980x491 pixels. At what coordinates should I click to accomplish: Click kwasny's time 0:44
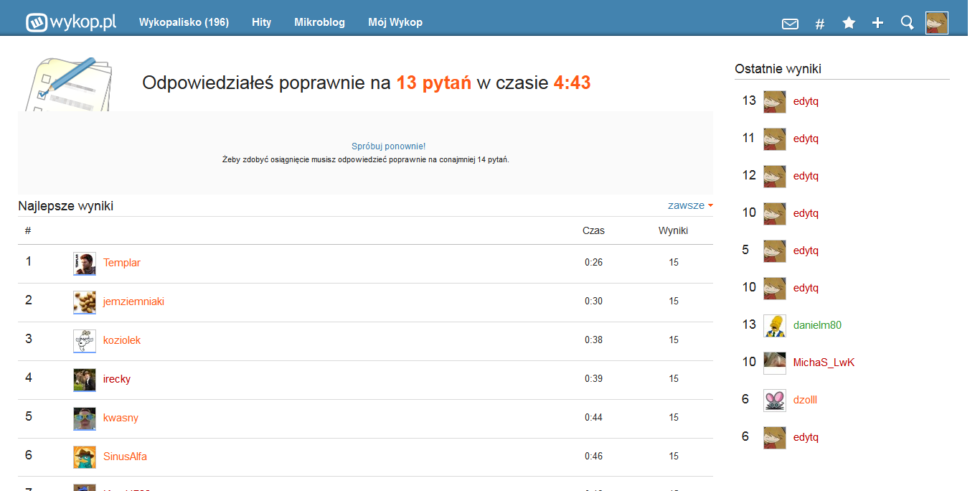coord(593,418)
